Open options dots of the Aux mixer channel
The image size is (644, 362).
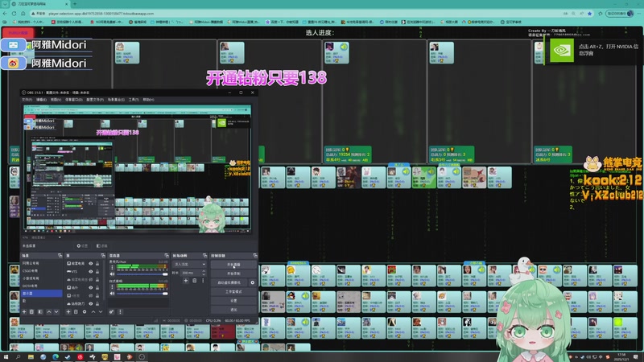coord(112,268)
